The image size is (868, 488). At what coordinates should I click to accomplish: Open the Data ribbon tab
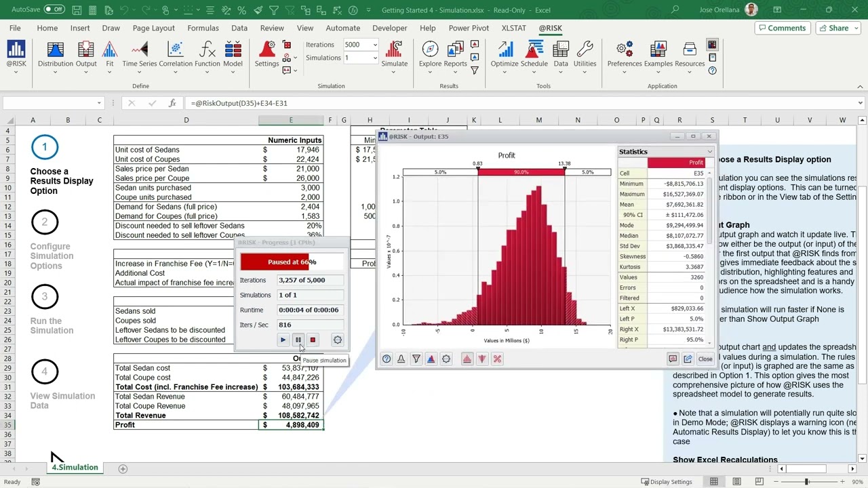[239, 28]
